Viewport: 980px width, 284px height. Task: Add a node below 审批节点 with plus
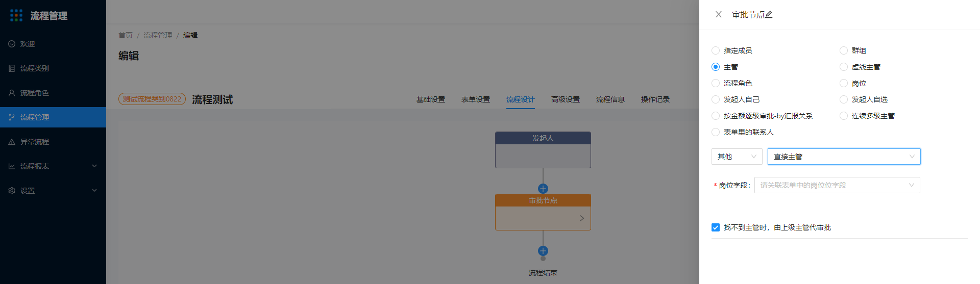[x=543, y=250]
